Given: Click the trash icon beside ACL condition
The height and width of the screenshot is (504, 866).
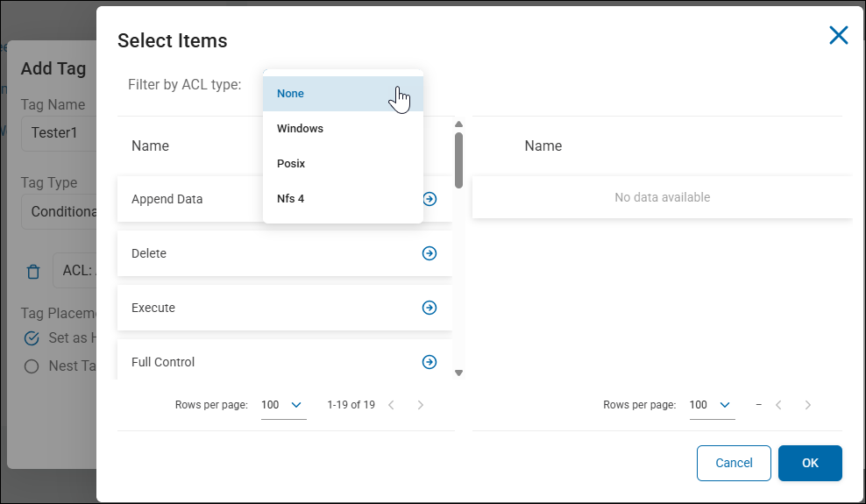Looking at the screenshot, I should [33, 272].
